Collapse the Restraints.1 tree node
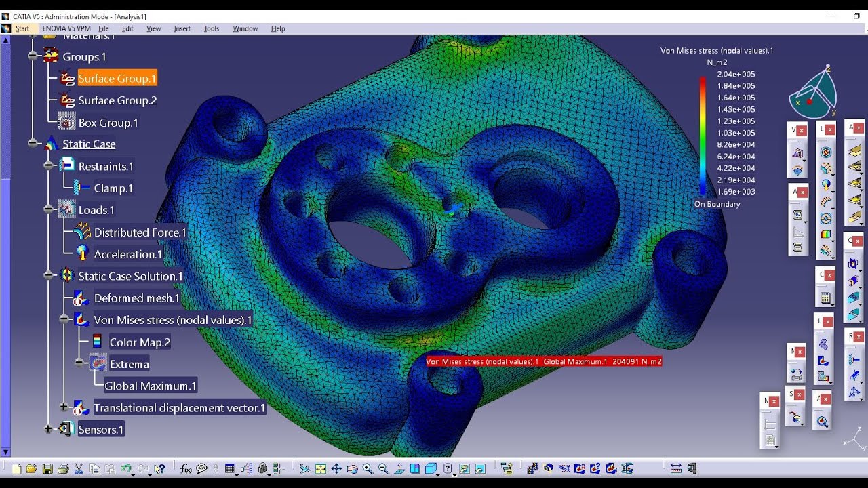This screenshot has width=868, height=488. pyautogui.click(x=48, y=166)
